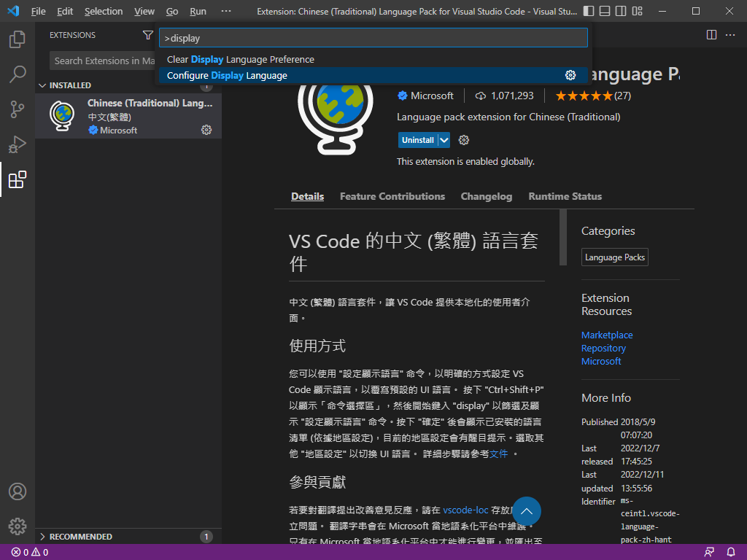This screenshot has height=560, width=747.
Task: Open the Explorer view in activity bar
Action: click(18, 39)
